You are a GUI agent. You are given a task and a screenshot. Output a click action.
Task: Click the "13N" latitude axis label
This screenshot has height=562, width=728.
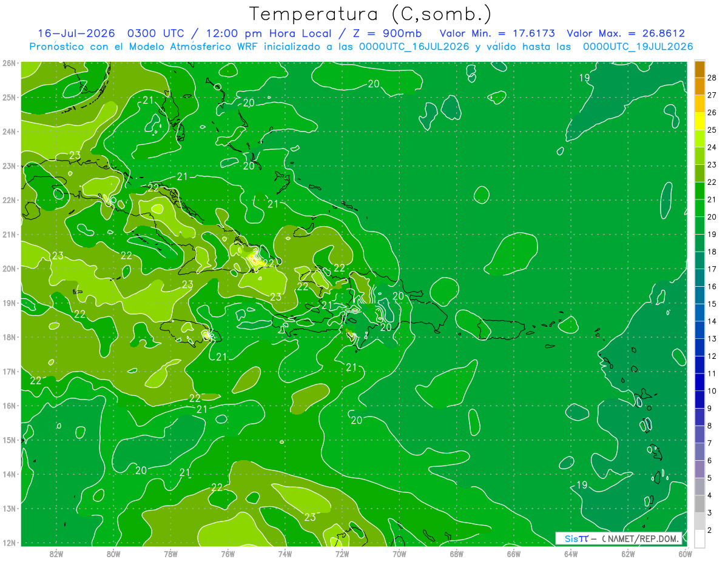coord(8,508)
